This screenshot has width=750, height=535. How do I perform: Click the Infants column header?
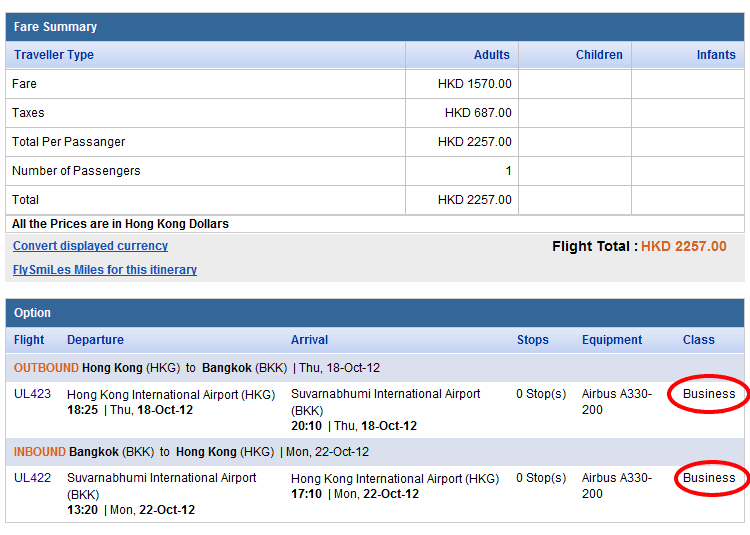[716, 55]
